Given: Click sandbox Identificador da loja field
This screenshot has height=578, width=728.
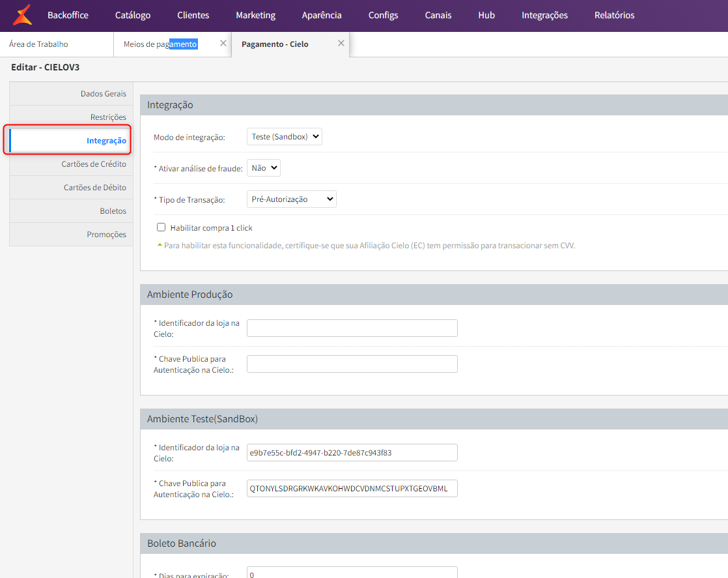Looking at the screenshot, I should (352, 452).
